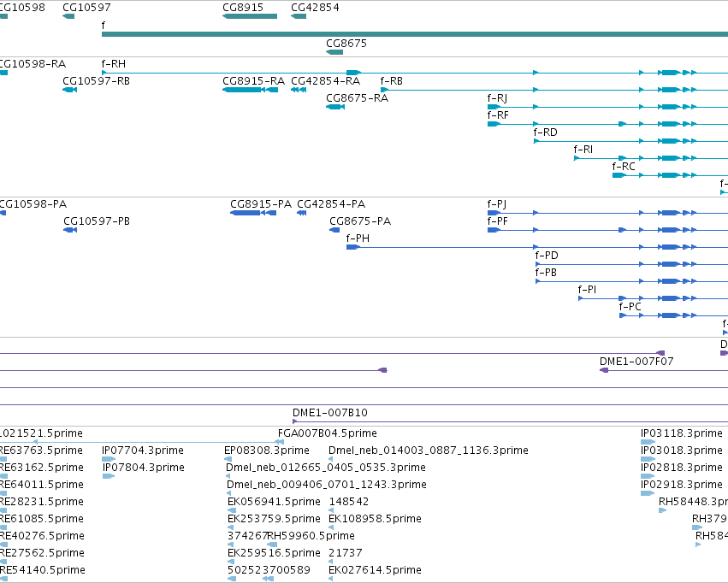Select the RH59960.5prime EST label
This screenshot has width=728, height=583.
coord(311,537)
